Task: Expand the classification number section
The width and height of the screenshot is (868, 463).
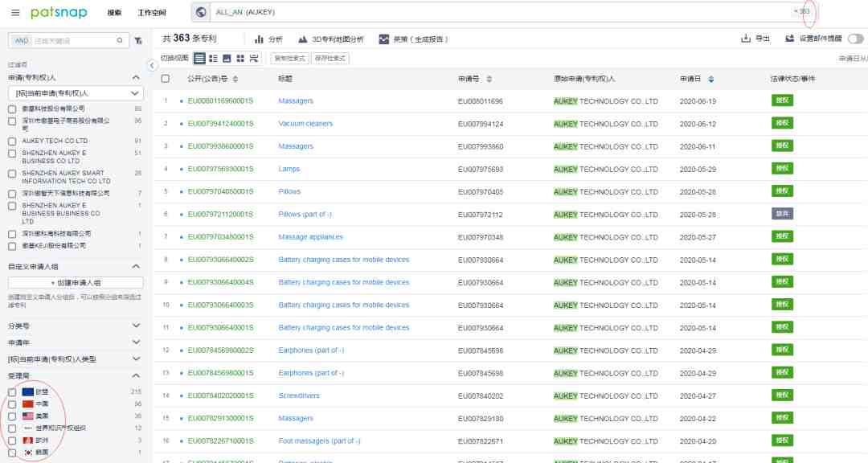Action: (136, 326)
